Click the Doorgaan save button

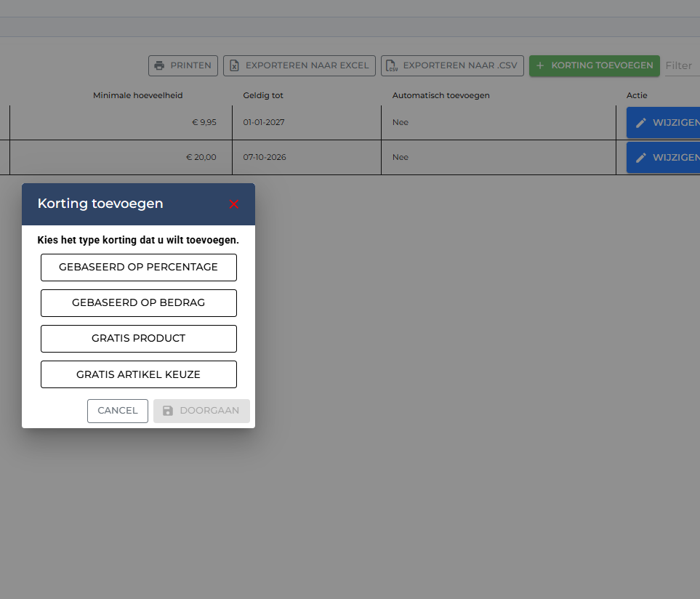(201, 411)
